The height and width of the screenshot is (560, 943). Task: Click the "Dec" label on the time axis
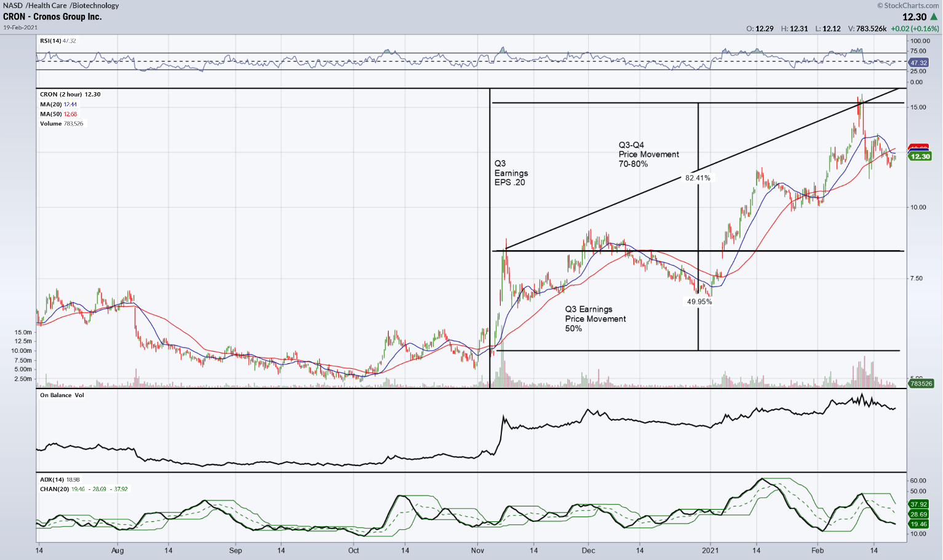pyautogui.click(x=588, y=551)
